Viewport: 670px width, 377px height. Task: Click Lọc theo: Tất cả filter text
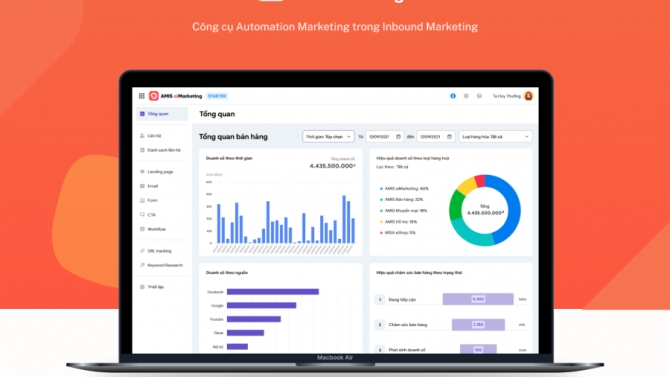coord(392,167)
